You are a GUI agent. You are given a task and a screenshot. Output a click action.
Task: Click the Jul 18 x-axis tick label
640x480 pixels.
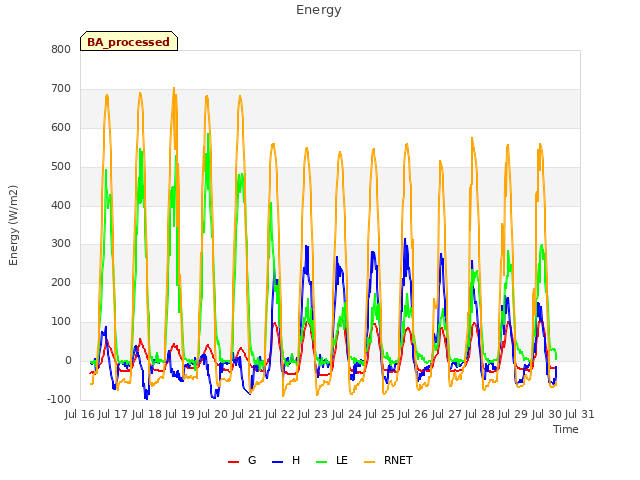click(147, 415)
